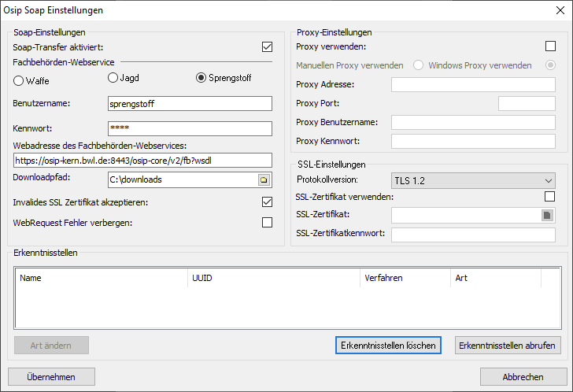Focus the Webadresse des Fachbehörden-Webservices field
573x392 pixels.
142,161
